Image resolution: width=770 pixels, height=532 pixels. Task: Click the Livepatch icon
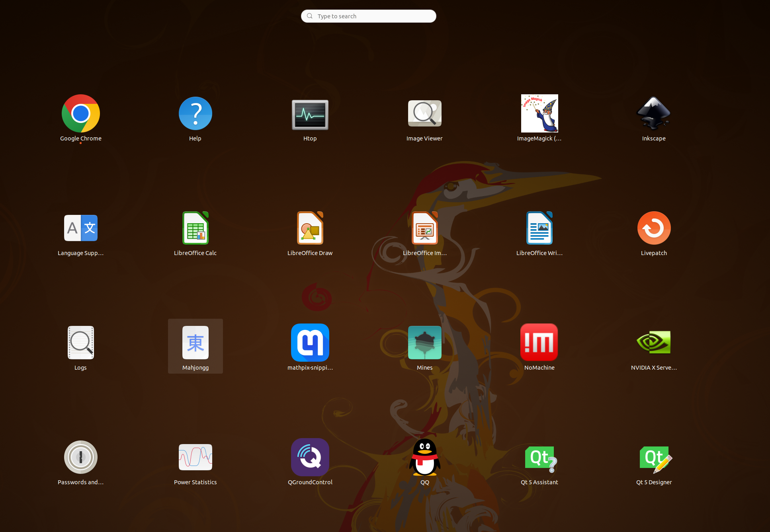coord(654,228)
